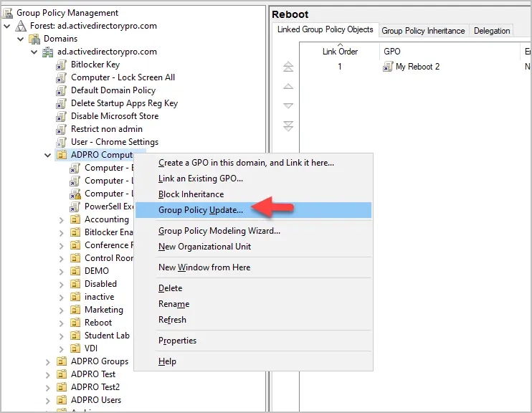Open Help from the context menu
Viewport: 532px width, 413px height.
253,361
